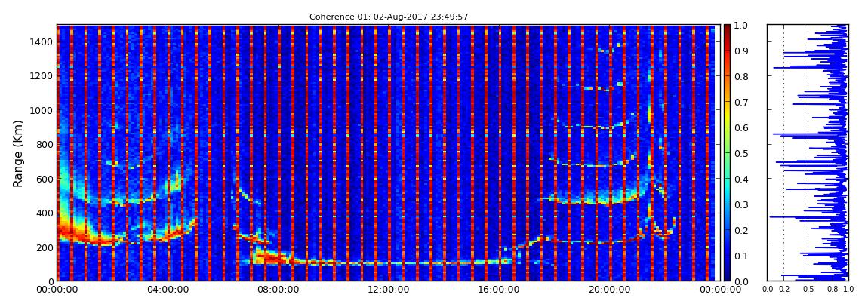868x307 pixels.
Task: Click the colorbar 0.3 label
Action: pyautogui.click(x=740, y=204)
